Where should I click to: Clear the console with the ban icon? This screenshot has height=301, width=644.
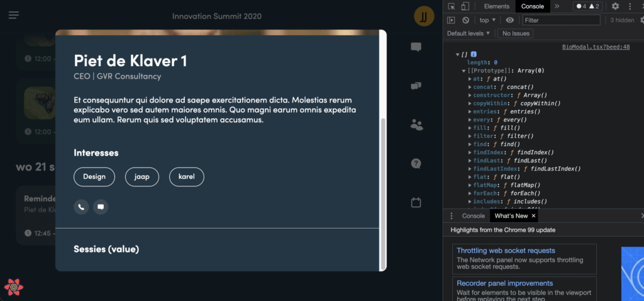[466, 20]
